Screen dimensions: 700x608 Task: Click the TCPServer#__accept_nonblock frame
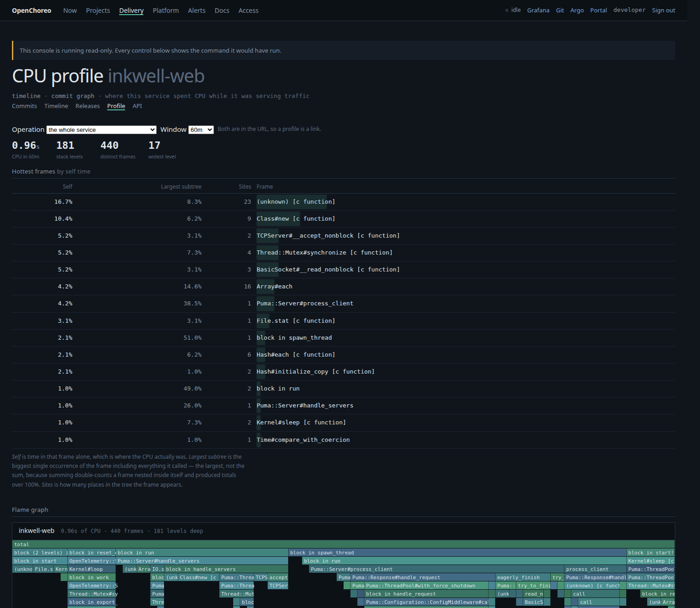(328, 236)
